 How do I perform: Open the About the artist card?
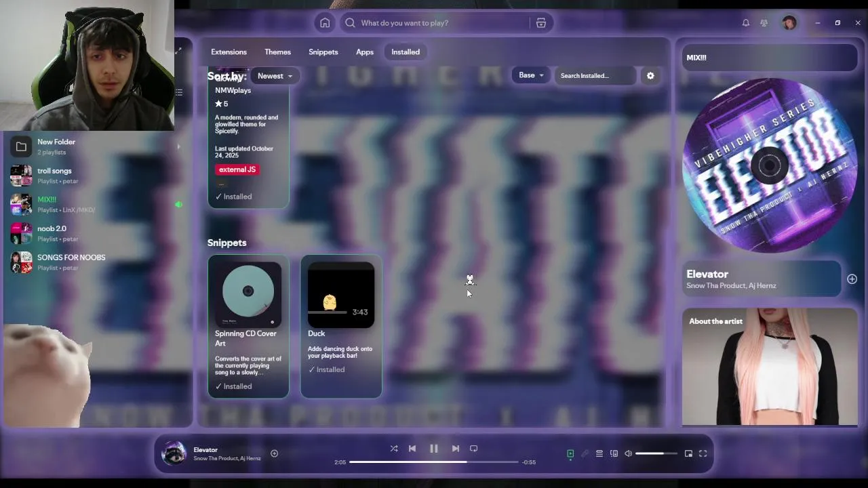coord(770,367)
